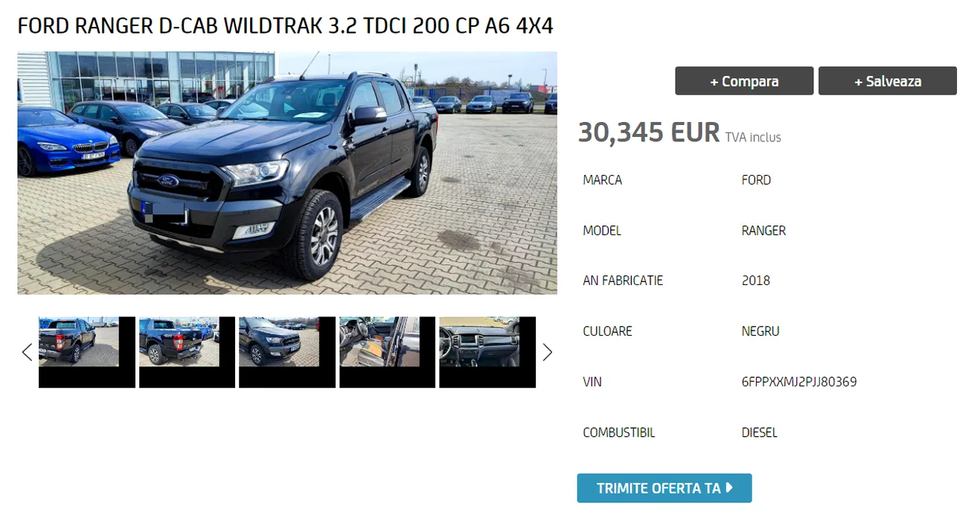Add vehicle to comparison with Compara

(x=744, y=81)
